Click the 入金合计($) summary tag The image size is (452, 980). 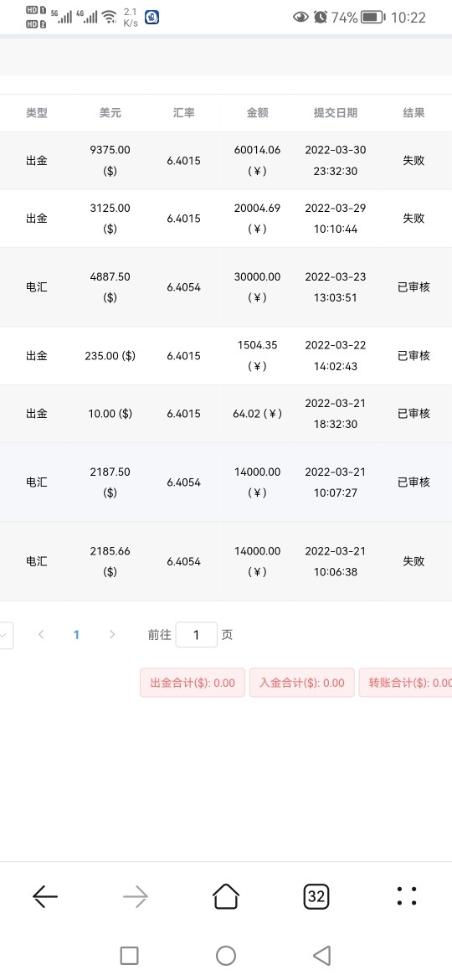pyautogui.click(x=301, y=683)
